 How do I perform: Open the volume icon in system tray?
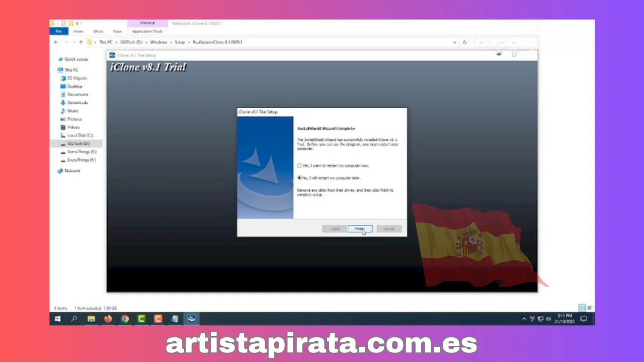click(x=548, y=319)
